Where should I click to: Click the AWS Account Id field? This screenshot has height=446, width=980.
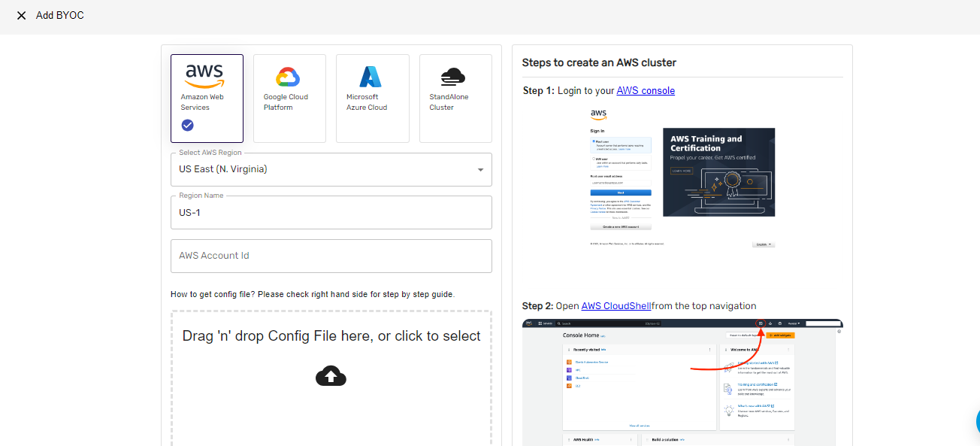(x=331, y=256)
